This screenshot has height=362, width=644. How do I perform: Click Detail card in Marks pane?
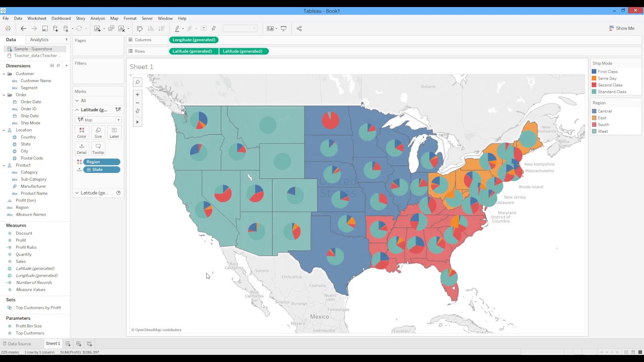tap(82, 149)
